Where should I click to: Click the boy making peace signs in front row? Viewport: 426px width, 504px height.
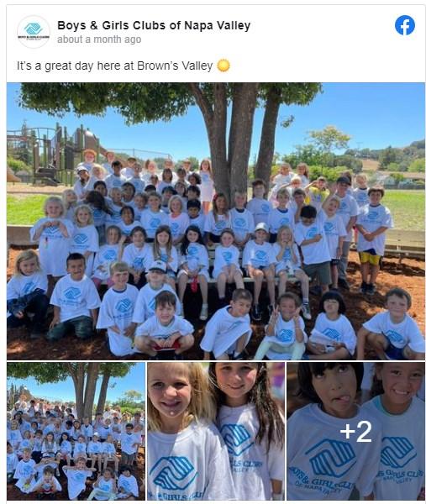[285, 326]
